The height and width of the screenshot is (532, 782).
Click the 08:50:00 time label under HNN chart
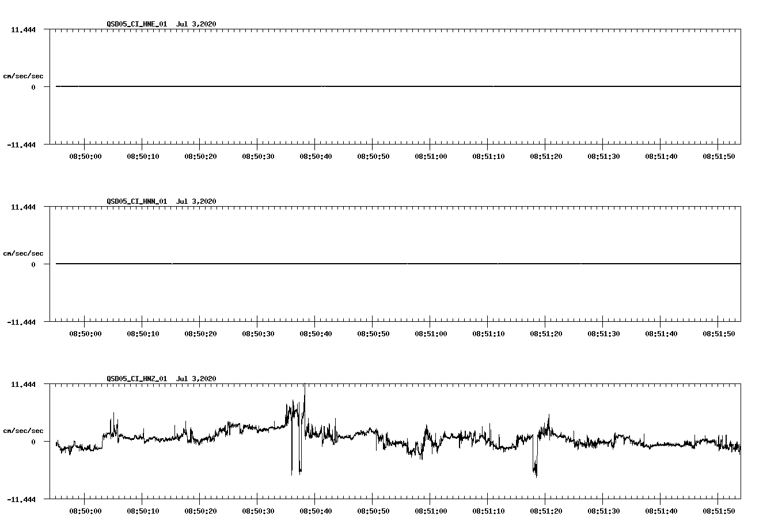click(85, 334)
